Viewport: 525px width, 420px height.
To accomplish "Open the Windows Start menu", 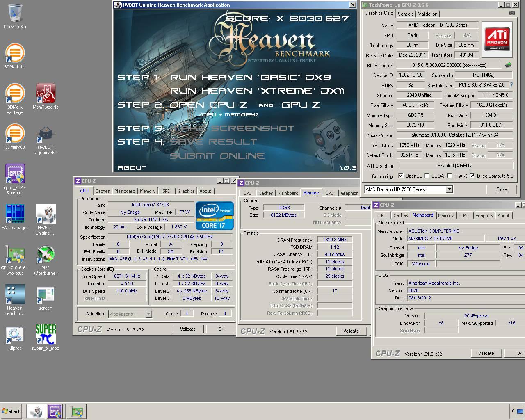I will [x=11, y=411].
